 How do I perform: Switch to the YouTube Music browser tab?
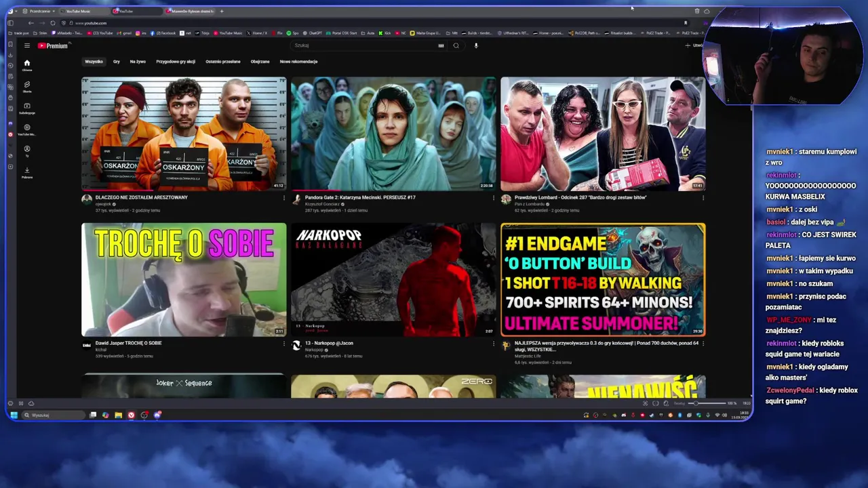coord(83,11)
